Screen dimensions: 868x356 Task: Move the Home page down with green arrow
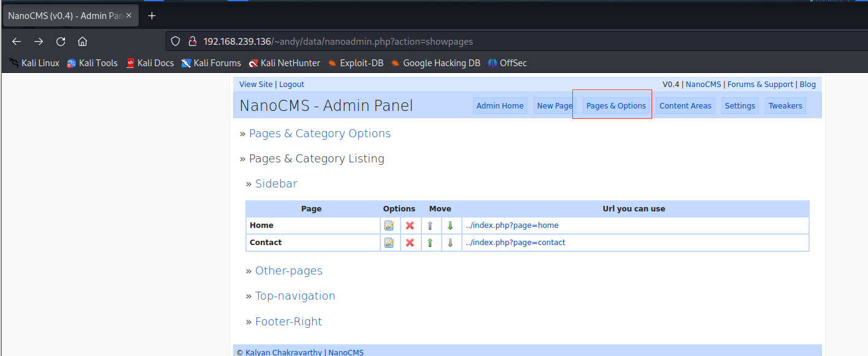[x=450, y=225]
